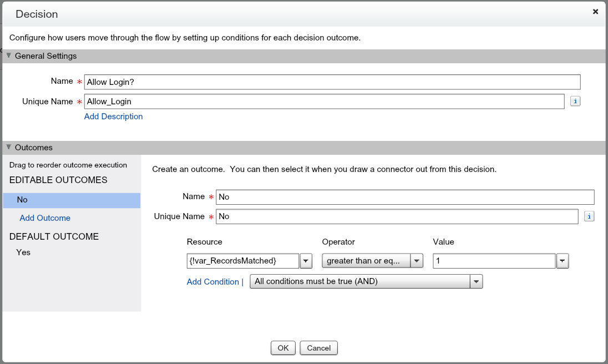Screen dimensions: 608x364
Task: Click the outcome Name field
Action: (x=404, y=197)
